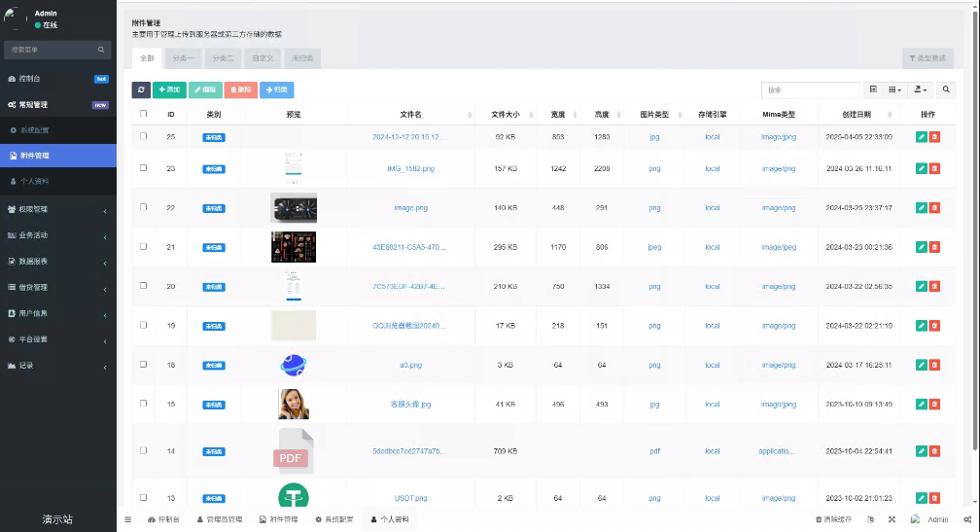
Task: Click the green edit icon for ID 23
Action: 922,168
